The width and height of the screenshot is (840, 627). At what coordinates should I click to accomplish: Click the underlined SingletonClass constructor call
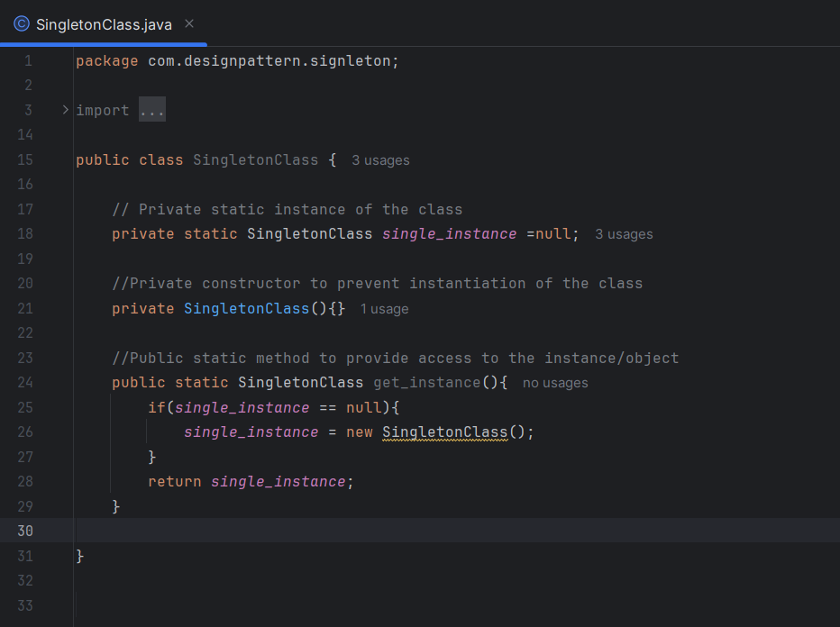point(446,432)
